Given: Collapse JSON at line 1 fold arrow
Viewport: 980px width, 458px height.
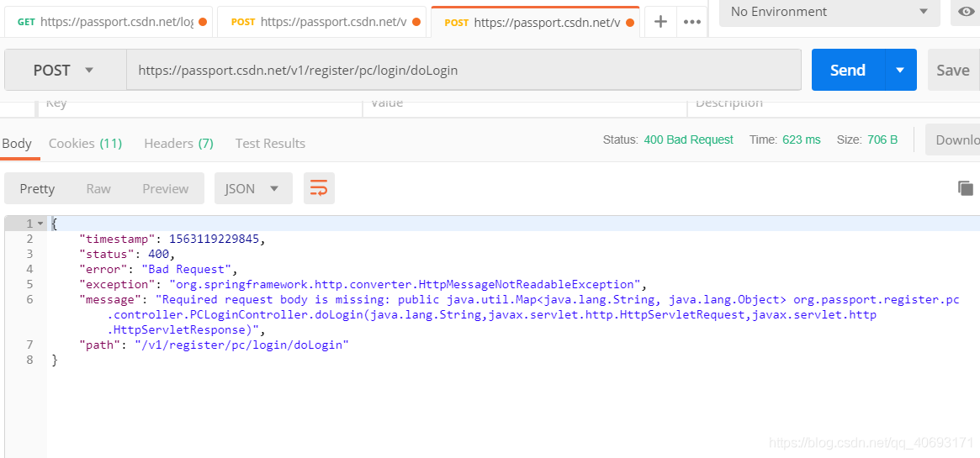Looking at the screenshot, I should point(40,224).
